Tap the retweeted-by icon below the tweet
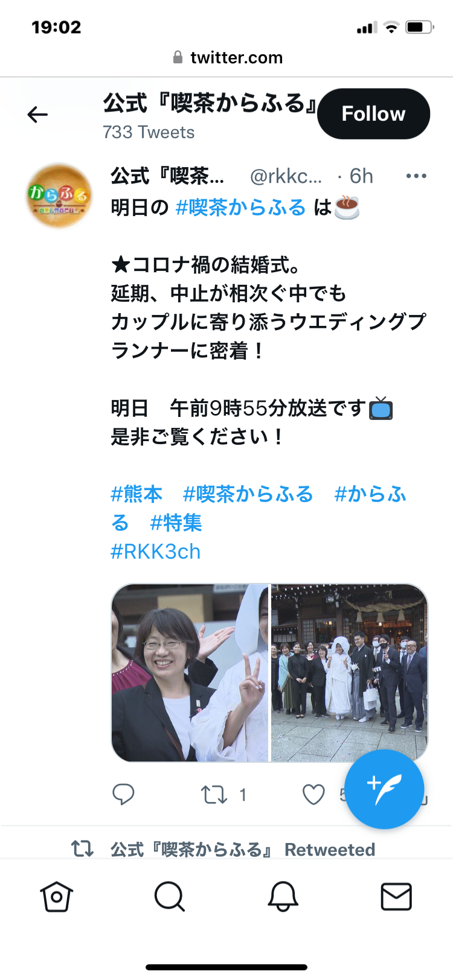453x980 pixels. tap(82, 849)
